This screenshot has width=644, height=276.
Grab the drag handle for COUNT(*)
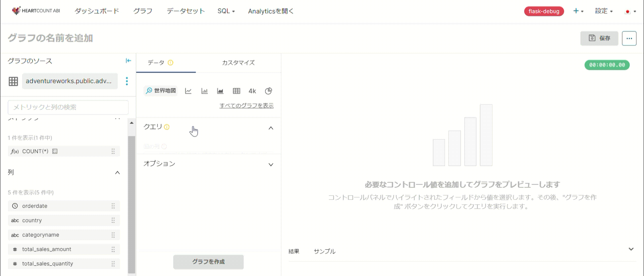(x=113, y=151)
